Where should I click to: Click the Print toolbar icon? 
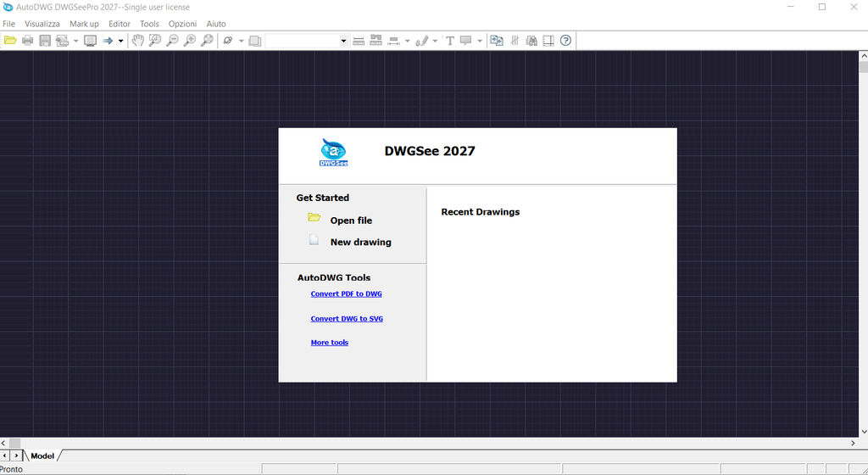[28, 41]
